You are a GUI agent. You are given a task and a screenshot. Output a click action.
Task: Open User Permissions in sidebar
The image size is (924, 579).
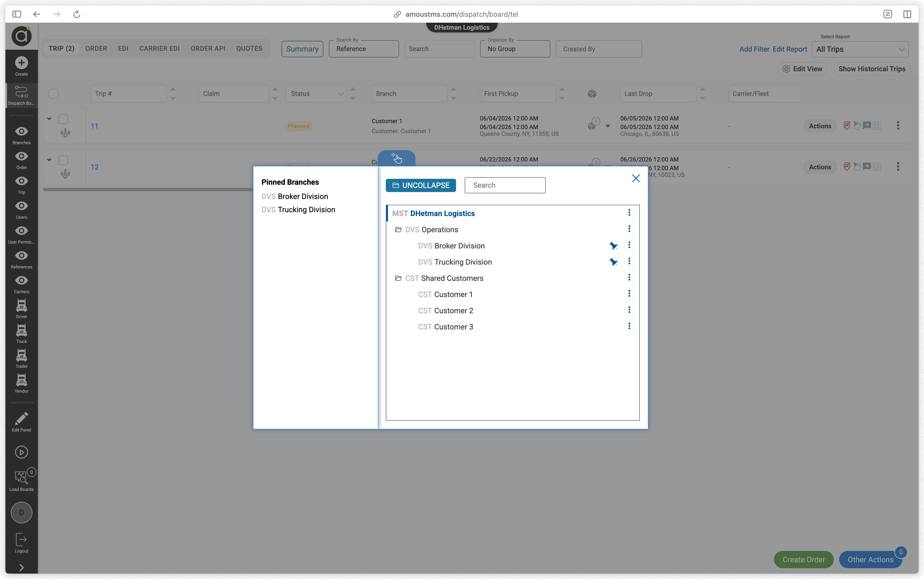(21, 235)
